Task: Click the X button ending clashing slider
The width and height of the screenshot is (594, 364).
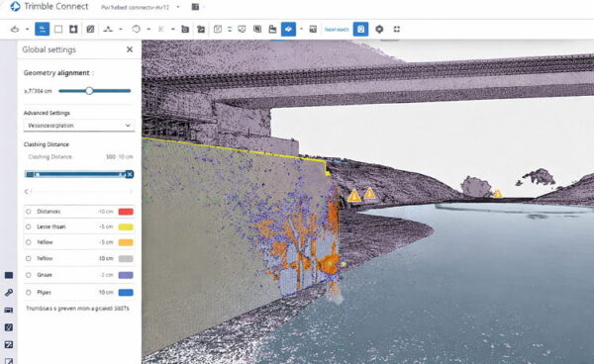Action: click(130, 174)
